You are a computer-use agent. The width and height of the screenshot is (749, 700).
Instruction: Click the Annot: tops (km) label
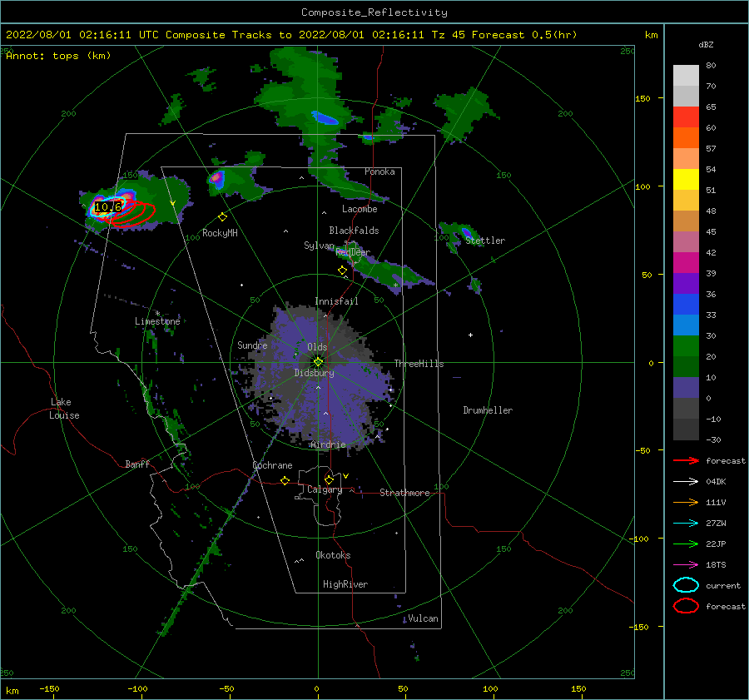pyautogui.click(x=58, y=56)
